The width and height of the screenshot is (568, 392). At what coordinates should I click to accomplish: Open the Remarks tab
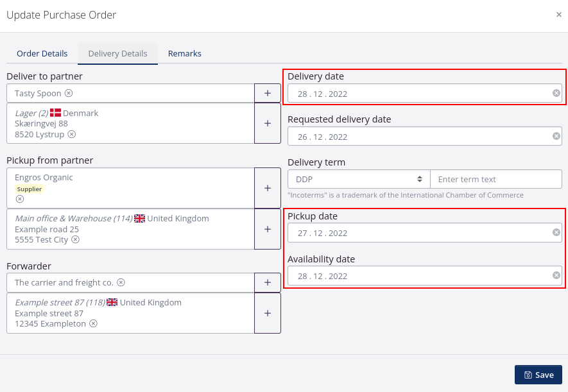coord(185,54)
